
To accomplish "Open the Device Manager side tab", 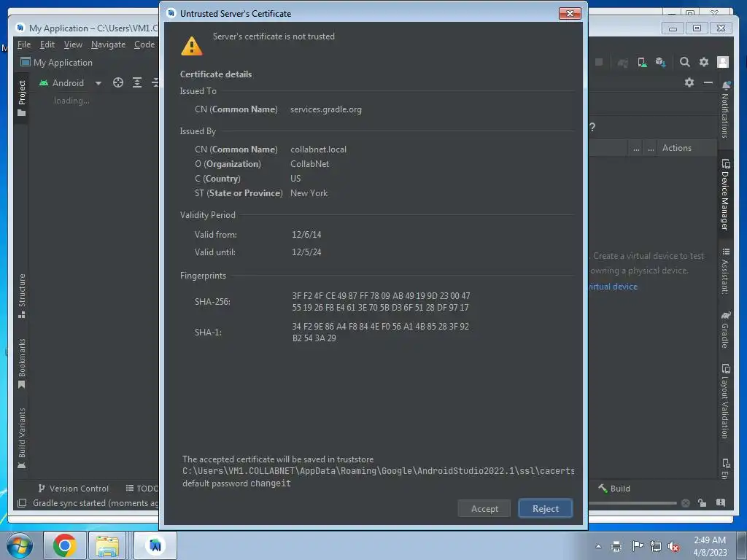I will click(725, 195).
